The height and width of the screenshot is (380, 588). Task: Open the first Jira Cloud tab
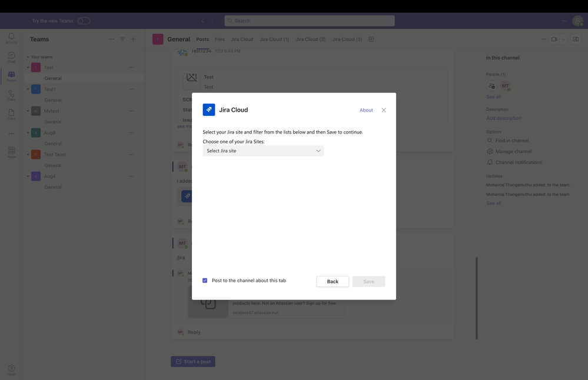[x=242, y=39]
